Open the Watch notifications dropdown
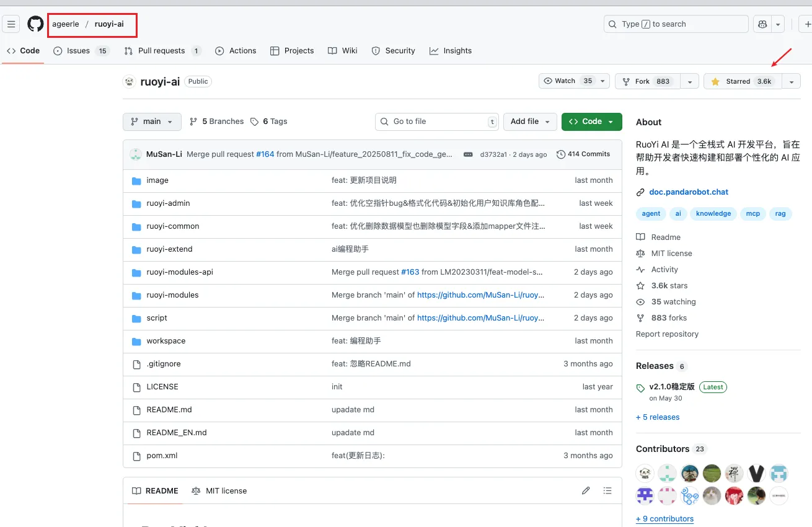 point(574,81)
